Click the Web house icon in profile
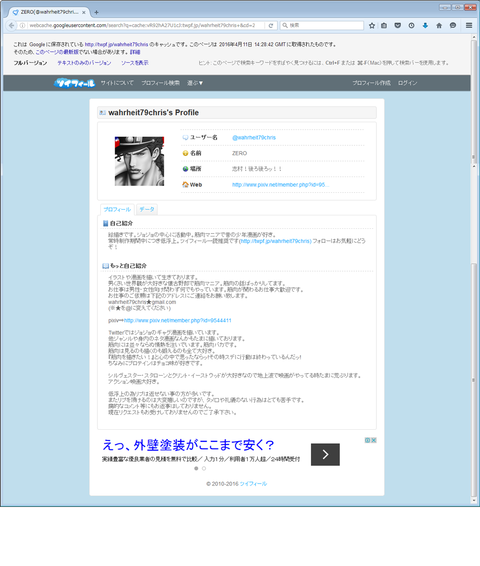This screenshot has width=480, height=566. point(186,185)
